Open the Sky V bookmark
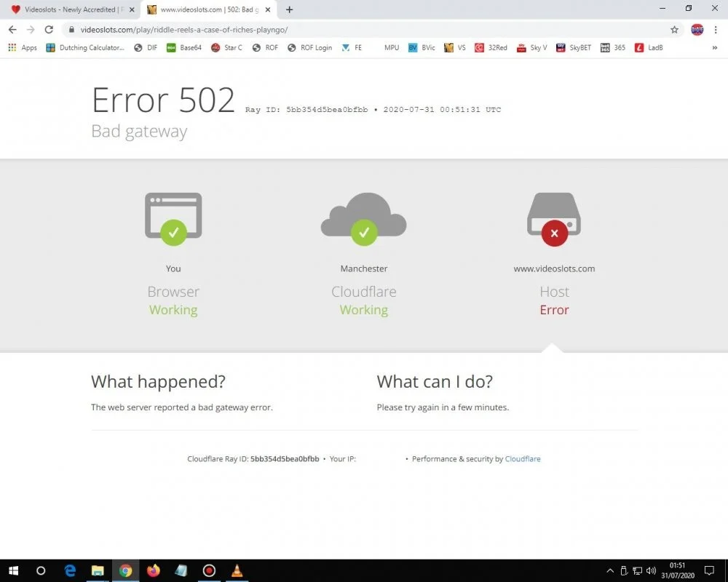Viewport: 728px width, 582px height. [x=531, y=47]
